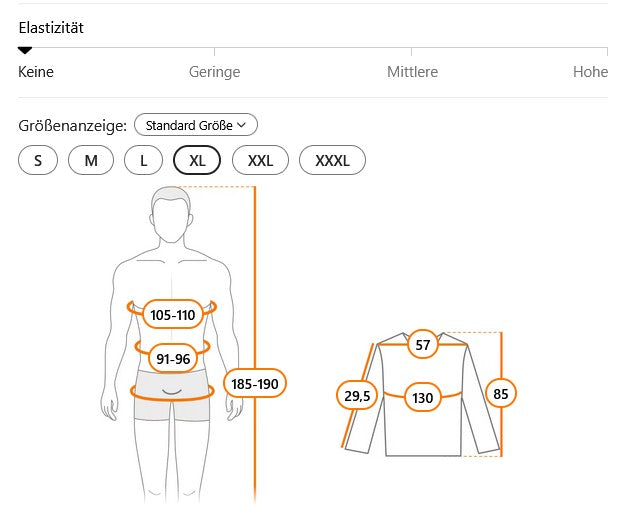Choose the XXXL size button
Screen dimensions: 632x529
(333, 160)
